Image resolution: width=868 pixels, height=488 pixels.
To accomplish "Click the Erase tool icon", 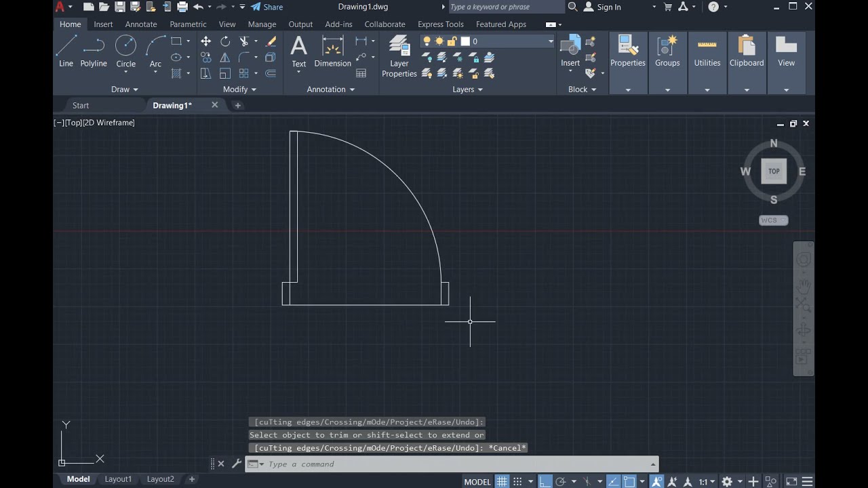I will 271,41.
